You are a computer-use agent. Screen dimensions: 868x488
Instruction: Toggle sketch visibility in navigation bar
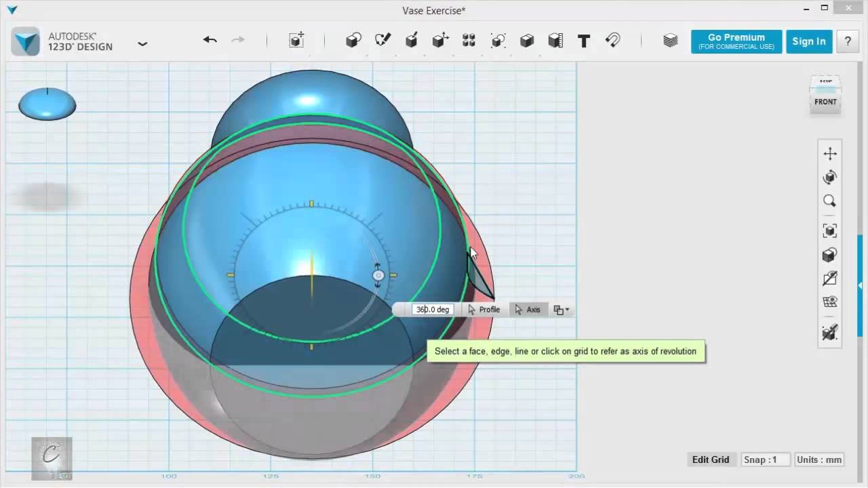[830, 278]
